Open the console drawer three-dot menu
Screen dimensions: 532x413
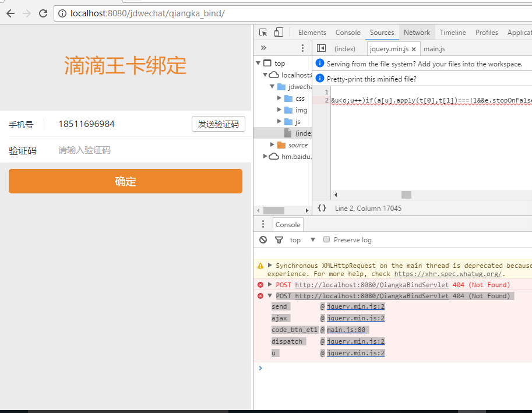click(263, 224)
